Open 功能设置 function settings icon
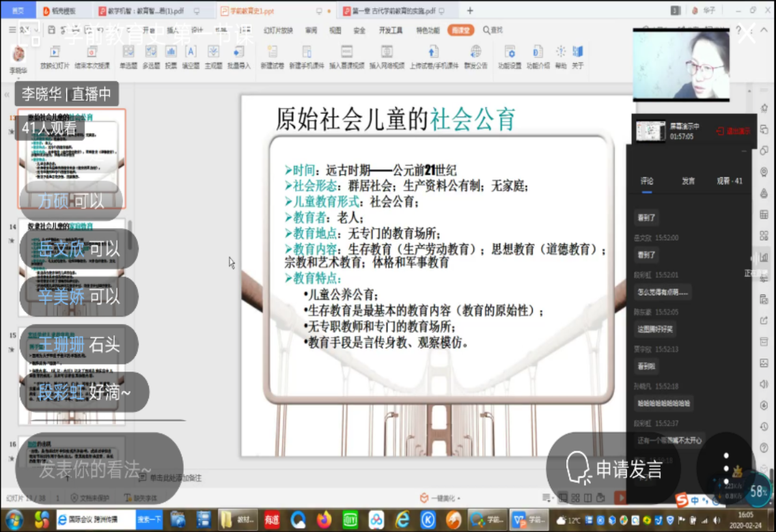 (x=510, y=53)
